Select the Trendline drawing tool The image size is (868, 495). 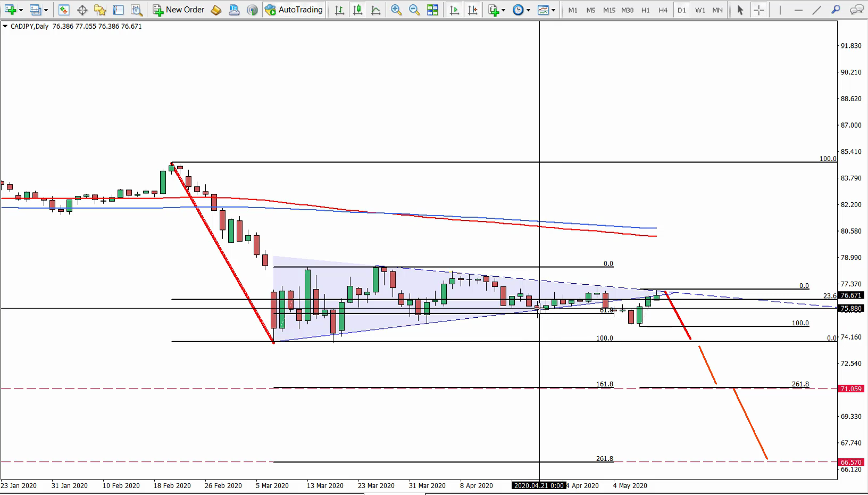tap(816, 10)
